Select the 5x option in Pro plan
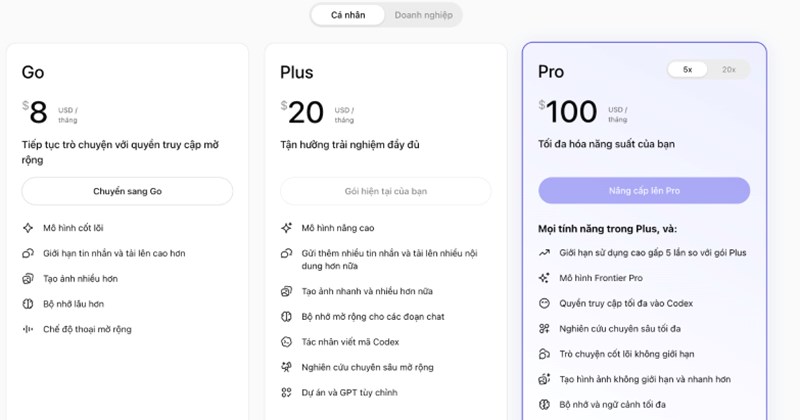 (x=688, y=69)
